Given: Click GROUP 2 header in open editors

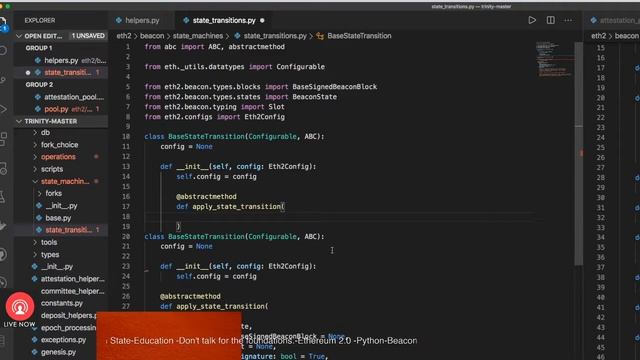Looking at the screenshot, I should 39,85.
